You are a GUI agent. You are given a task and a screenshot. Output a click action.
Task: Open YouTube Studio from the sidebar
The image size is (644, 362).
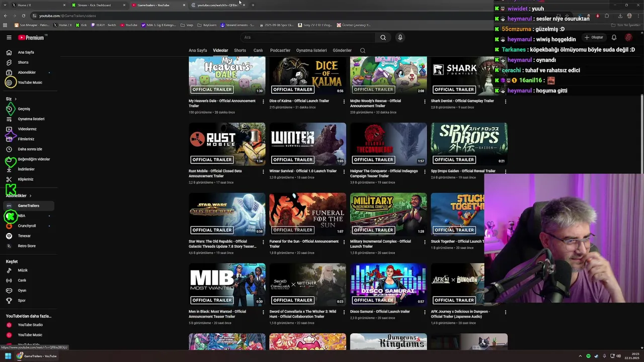(30, 325)
